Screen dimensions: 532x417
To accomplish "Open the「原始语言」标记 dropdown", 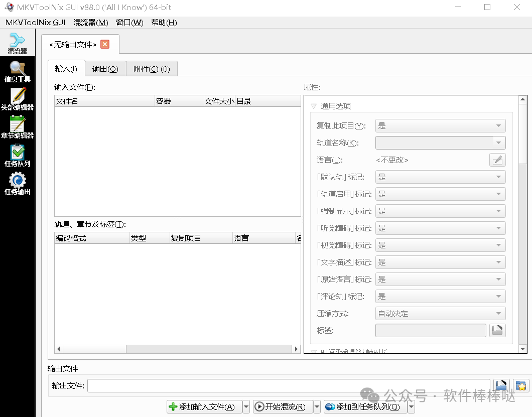I will click(x=440, y=279).
